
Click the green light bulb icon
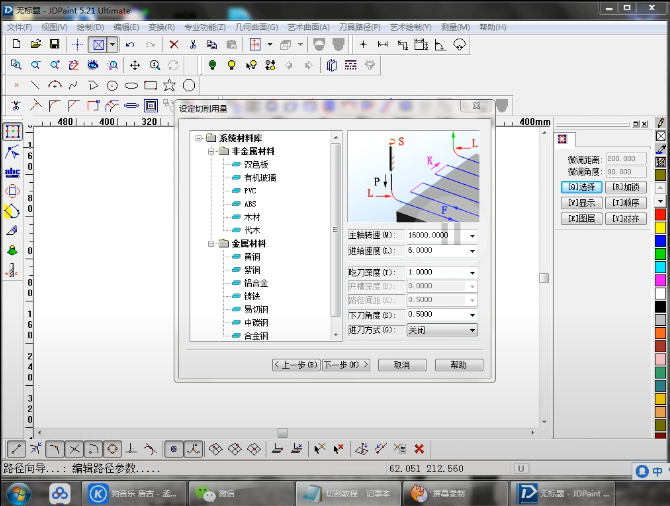tap(212, 65)
